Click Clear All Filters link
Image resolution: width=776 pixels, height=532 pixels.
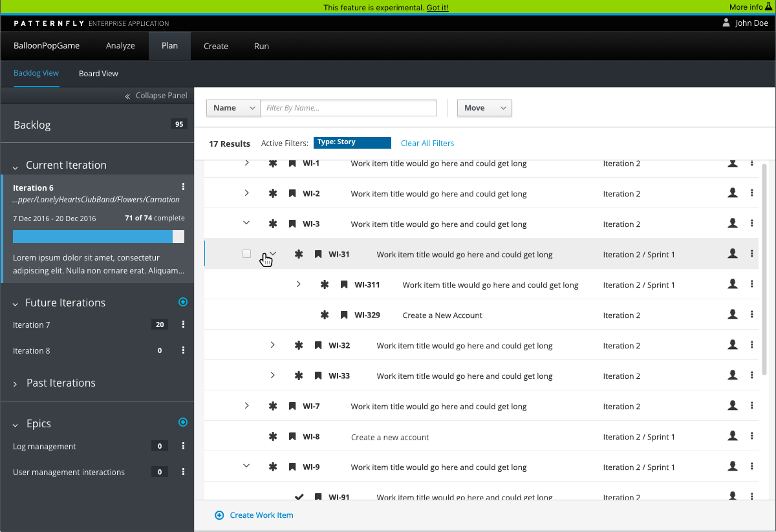[427, 143]
